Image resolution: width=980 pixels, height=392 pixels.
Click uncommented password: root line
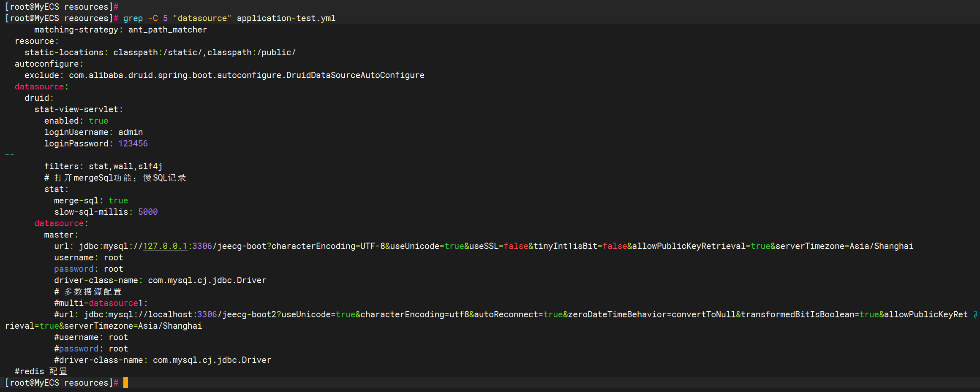click(88, 269)
